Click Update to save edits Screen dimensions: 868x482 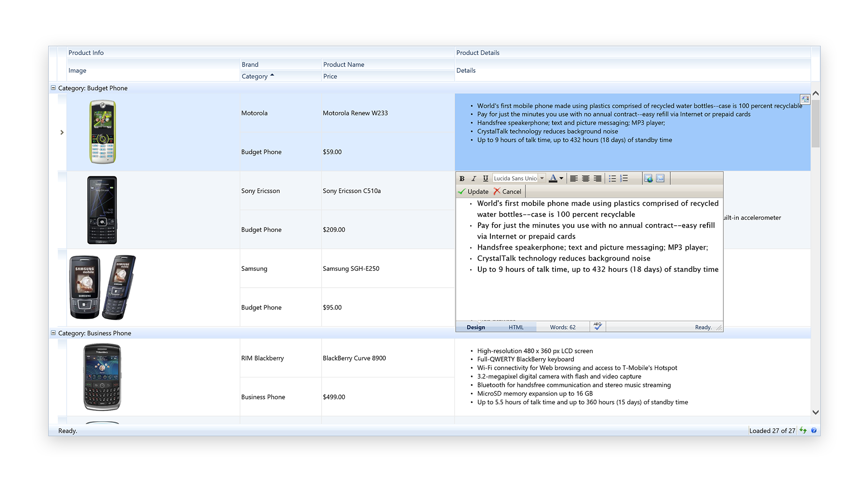pyautogui.click(x=473, y=191)
